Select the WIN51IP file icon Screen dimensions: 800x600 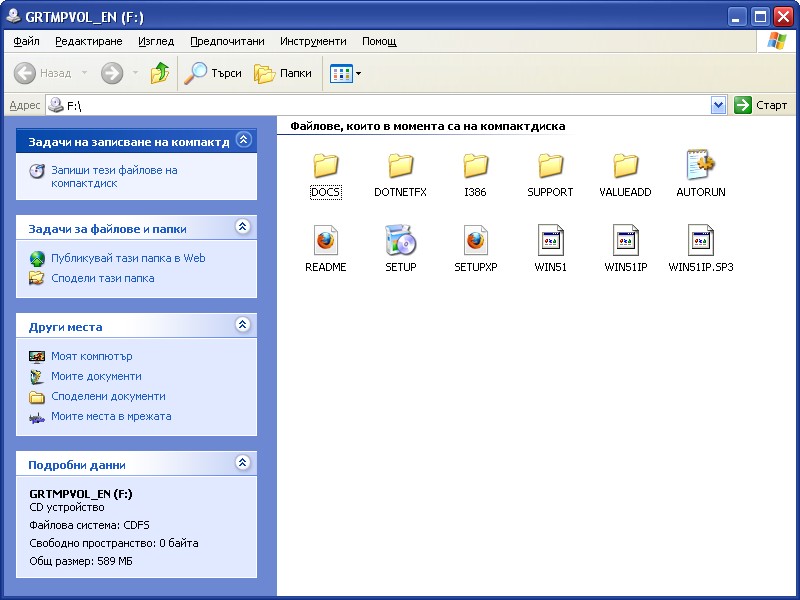tap(626, 240)
